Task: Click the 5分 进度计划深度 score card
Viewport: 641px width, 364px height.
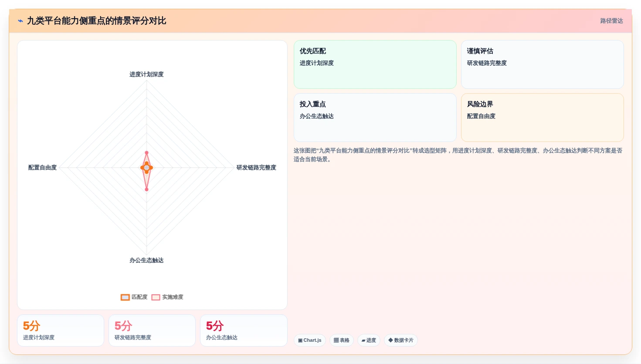Action: tap(61, 330)
